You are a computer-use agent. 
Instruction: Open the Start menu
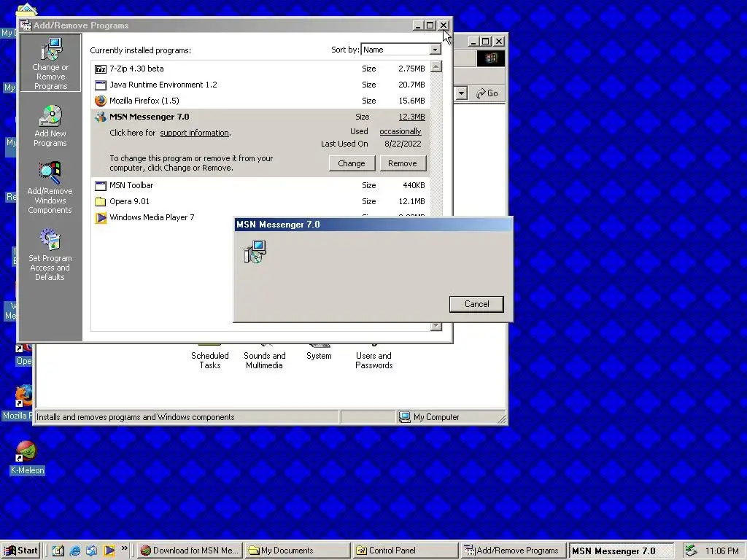pos(21,551)
